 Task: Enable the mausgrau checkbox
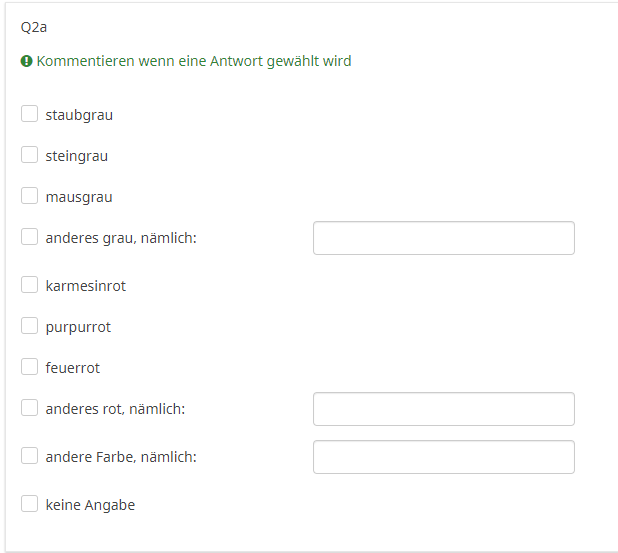tap(30, 196)
